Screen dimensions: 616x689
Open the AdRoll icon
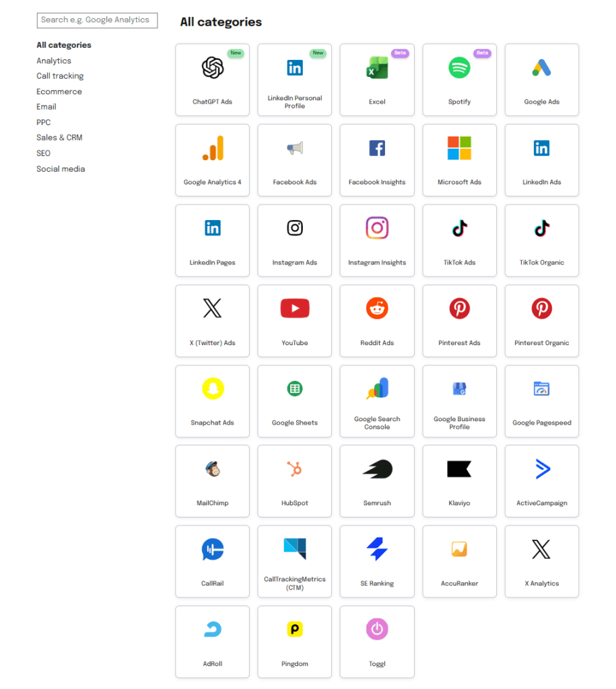point(213,629)
